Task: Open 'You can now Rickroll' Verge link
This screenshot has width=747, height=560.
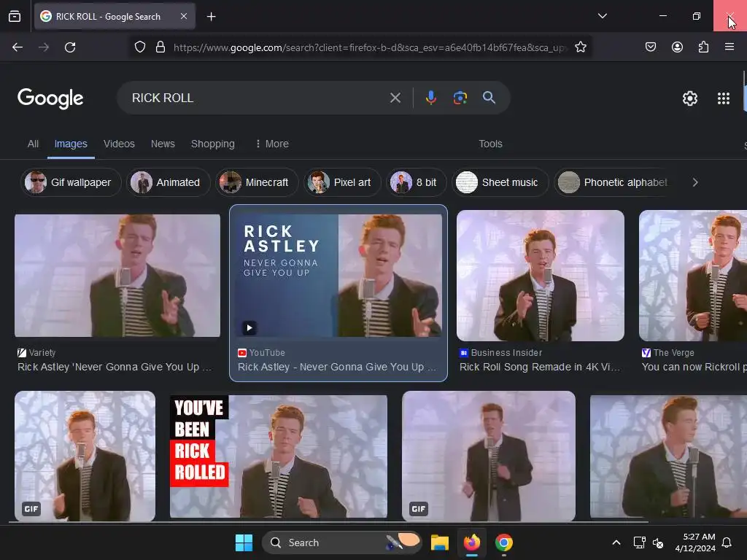Action: [x=694, y=367]
